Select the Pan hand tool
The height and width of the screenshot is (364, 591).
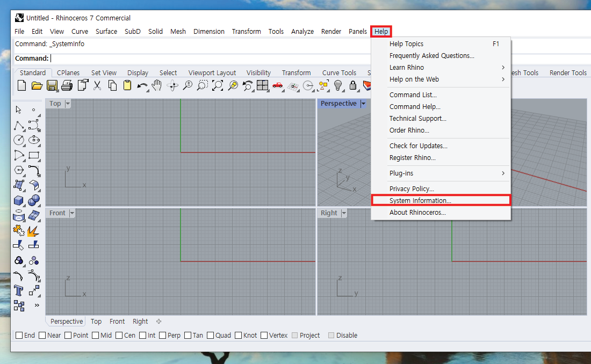[156, 86]
